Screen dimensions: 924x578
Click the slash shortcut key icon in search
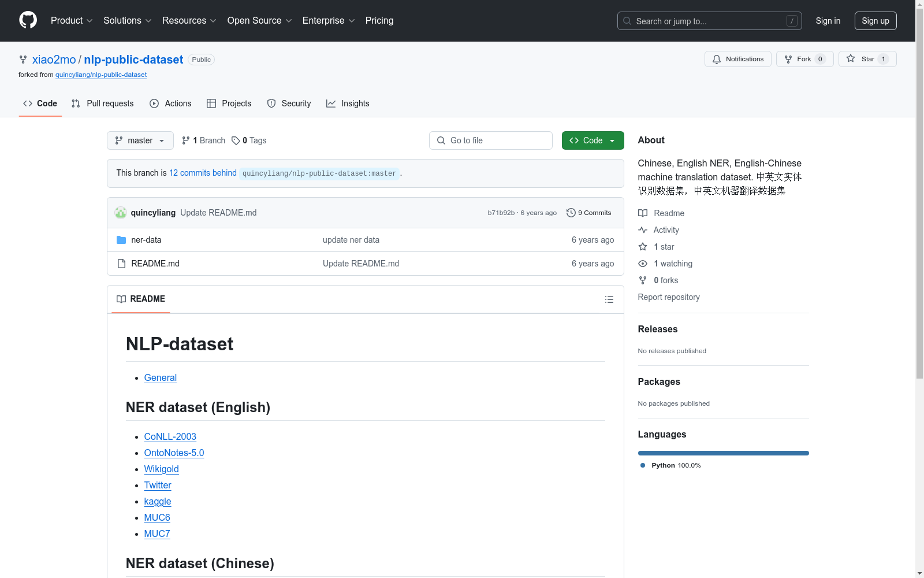[792, 21]
